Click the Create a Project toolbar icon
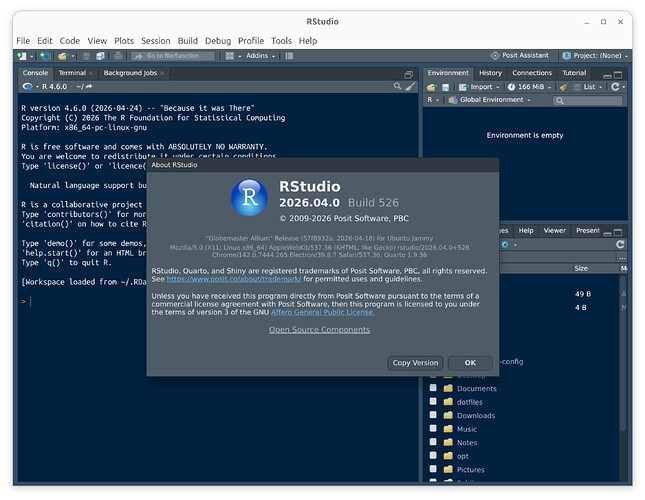This screenshot has height=500, width=645. [45, 56]
